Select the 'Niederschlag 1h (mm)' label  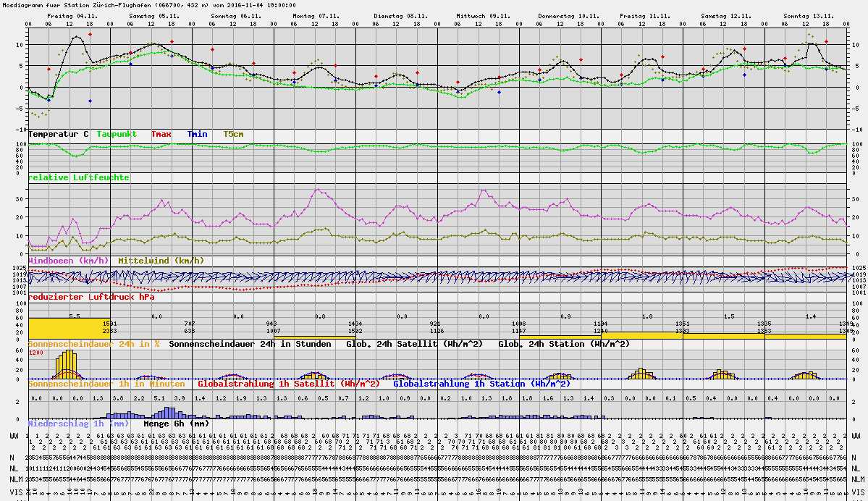(x=78, y=424)
